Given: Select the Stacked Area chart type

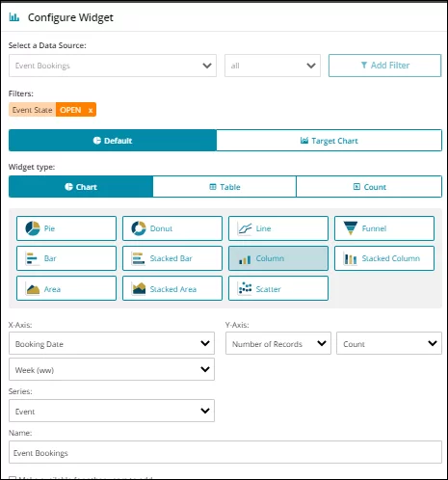Looking at the screenshot, I should [172, 288].
